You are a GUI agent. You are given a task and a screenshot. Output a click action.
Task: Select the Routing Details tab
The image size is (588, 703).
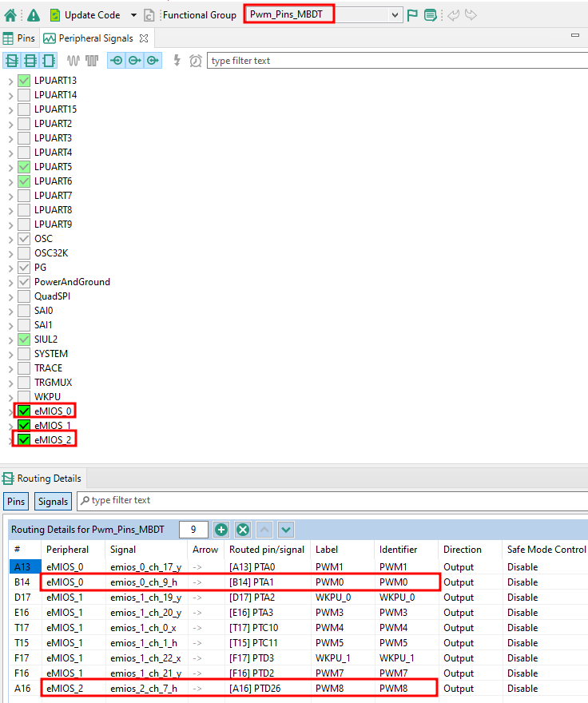pos(43,479)
